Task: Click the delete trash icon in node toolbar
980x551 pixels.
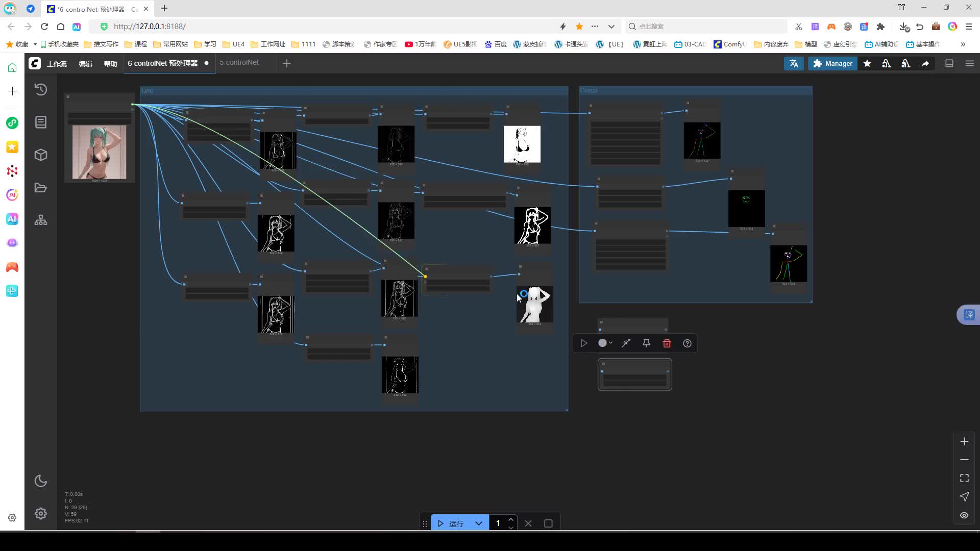Action: click(x=667, y=343)
